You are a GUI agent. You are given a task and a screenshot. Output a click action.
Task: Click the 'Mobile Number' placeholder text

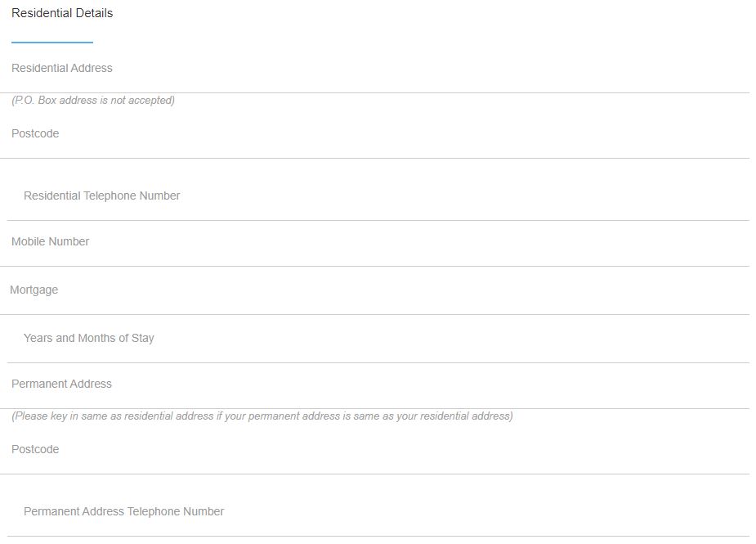51,242
